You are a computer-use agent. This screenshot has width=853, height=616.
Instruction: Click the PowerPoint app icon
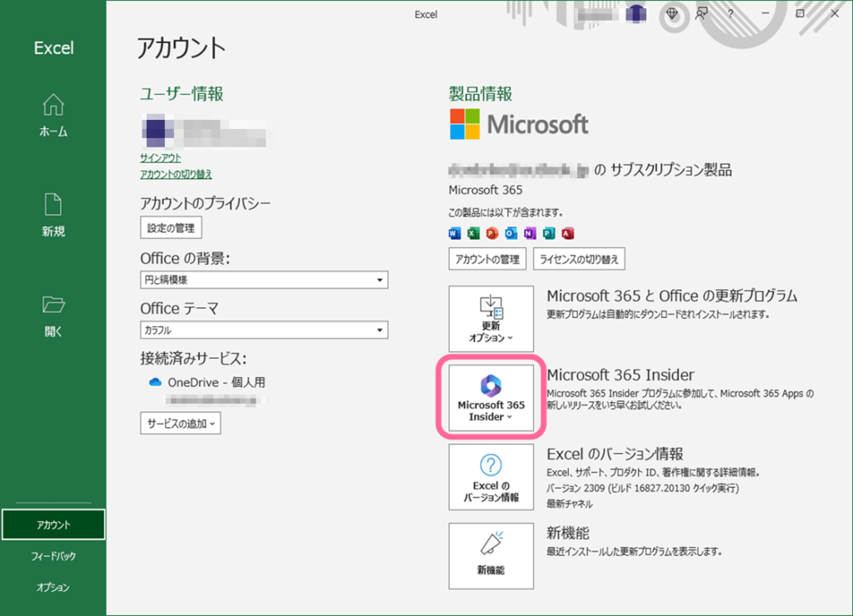click(492, 233)
